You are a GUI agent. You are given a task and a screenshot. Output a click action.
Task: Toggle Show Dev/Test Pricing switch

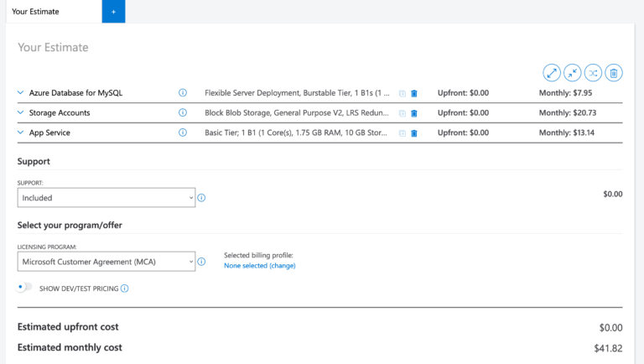(x=24, y=287)
